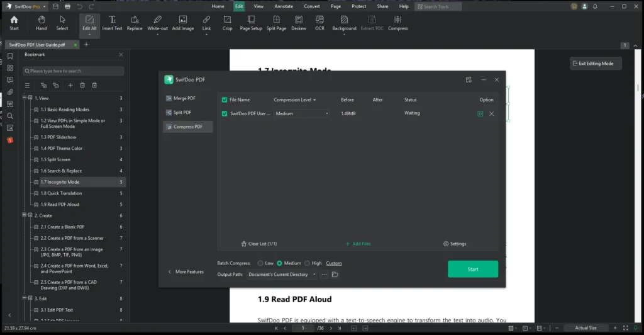Click the Split Page tool
The width and height of the screenshot is (644, 335).
click(276, 23)
